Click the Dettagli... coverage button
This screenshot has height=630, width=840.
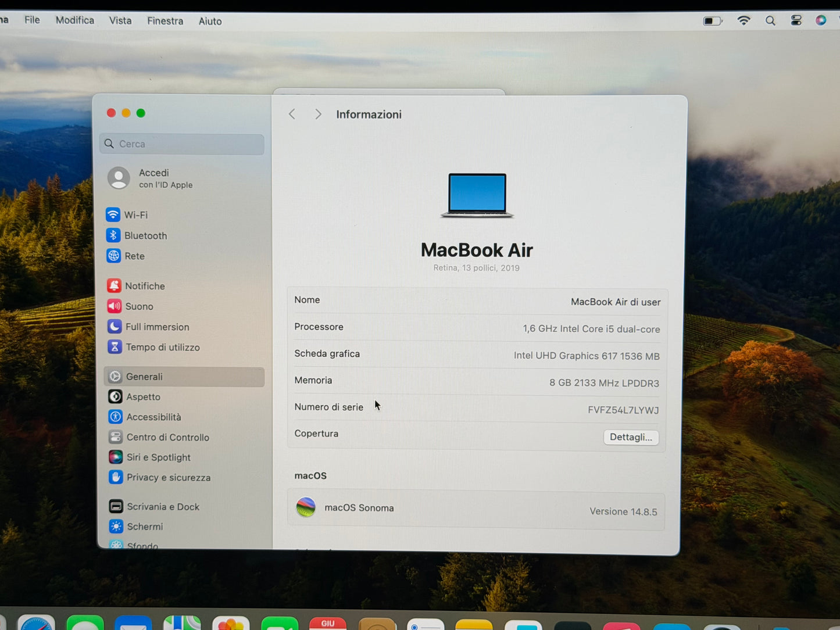coord(631,437)
